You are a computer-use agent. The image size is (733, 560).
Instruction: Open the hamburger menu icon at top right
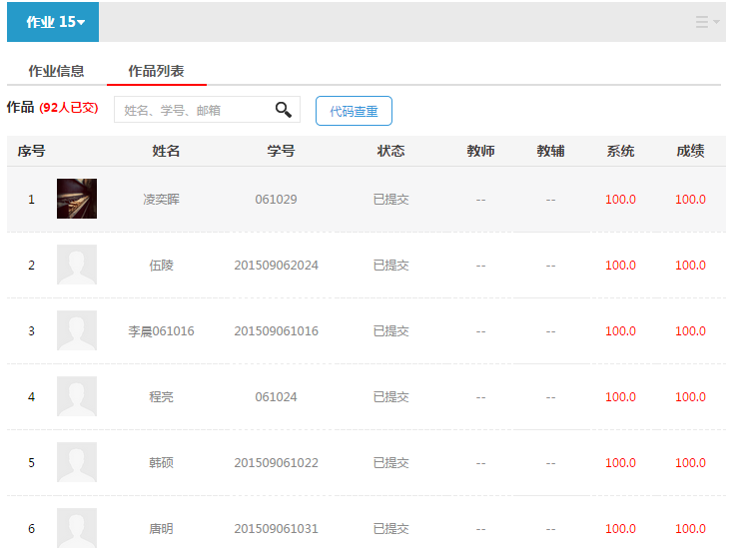coord(707,22)
